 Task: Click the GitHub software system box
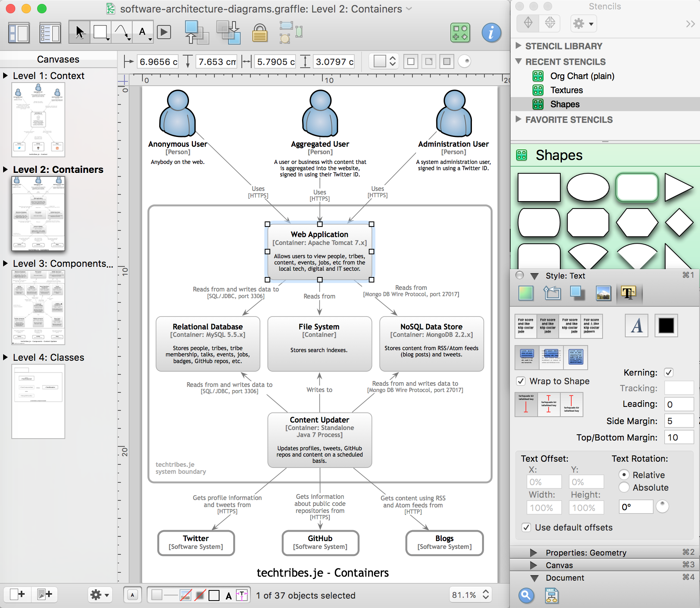(x=320, y=543)
